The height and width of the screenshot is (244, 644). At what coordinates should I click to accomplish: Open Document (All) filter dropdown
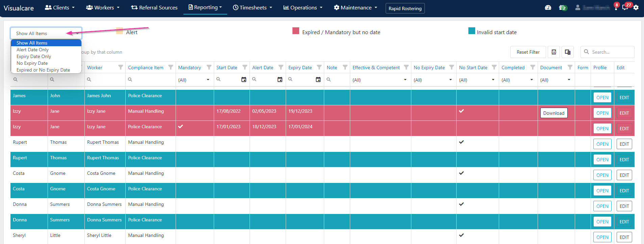[x=556, y=80]
